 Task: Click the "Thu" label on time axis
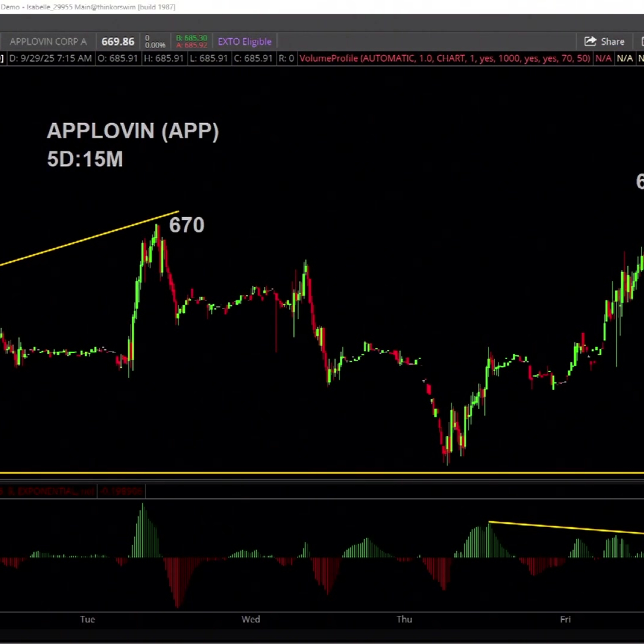404,619
